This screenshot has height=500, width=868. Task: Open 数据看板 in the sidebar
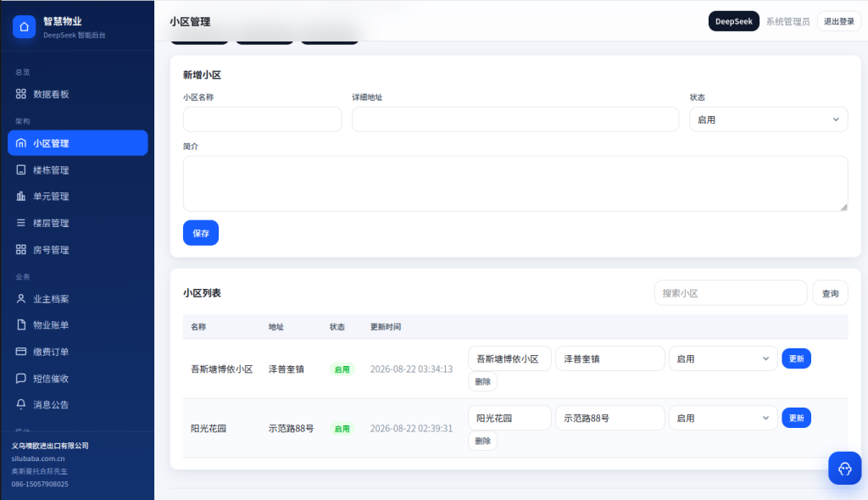coord(77,94)
